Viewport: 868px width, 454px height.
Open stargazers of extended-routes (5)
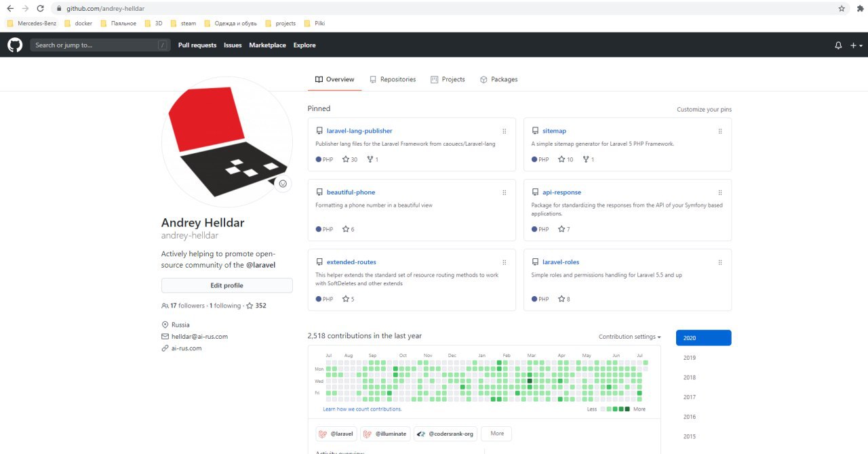(349, 299)
